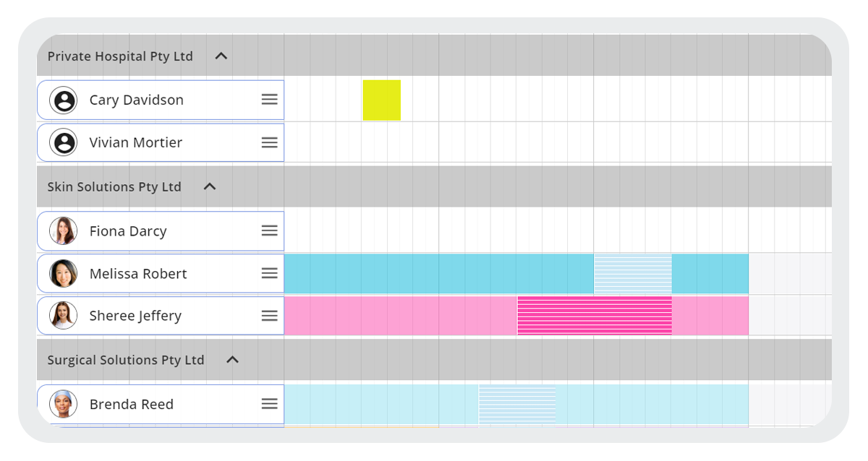Click the dark pink striped block for Sheree Jeffery

pos(594,316)
